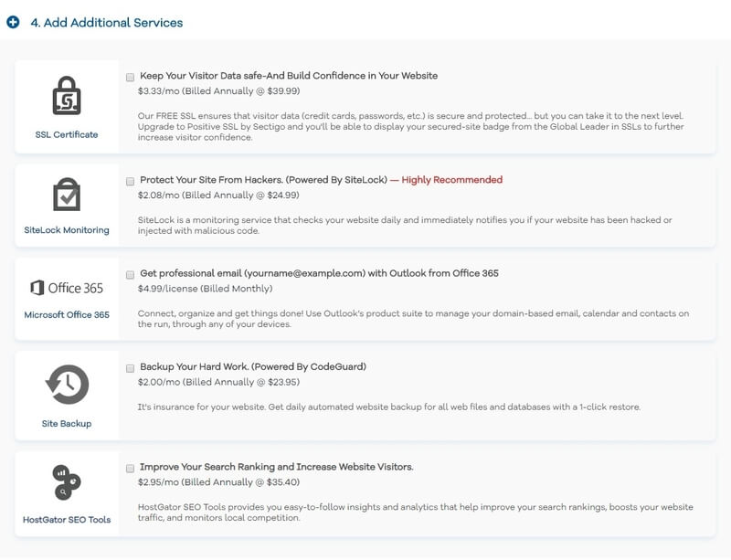Viewport: 731px width, 560px height.
Task: Click the '4. Add Additional Services' heading
Action: click(x=107, y=22)
